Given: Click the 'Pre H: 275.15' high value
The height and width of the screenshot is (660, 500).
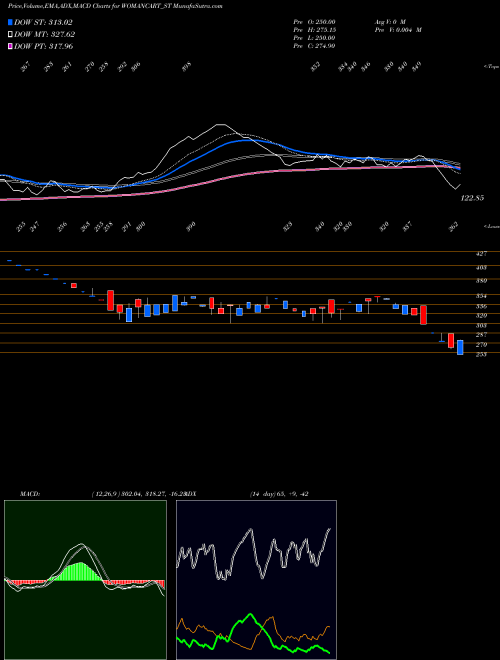Looking at the screenshot, I should coord(314,30).
